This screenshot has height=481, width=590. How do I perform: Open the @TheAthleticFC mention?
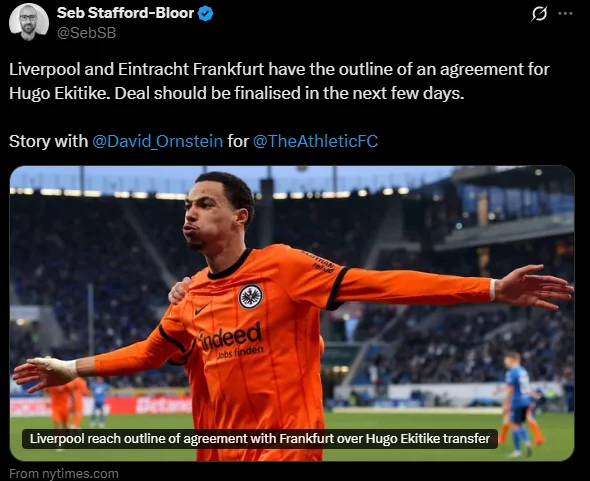315,141
